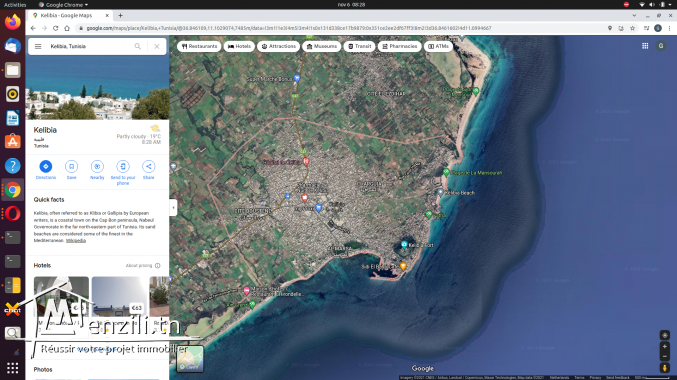Go forward in Chrome
This screenshot has height=380, width=677.
[x=44, y=28]
